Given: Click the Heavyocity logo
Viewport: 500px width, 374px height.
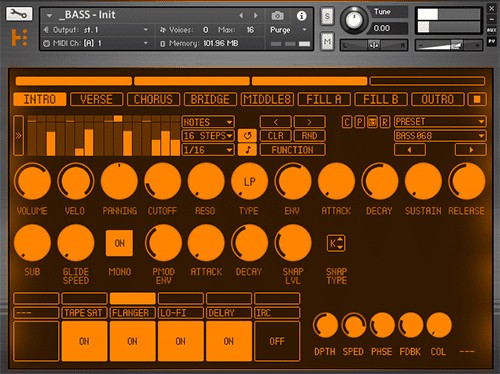Looking at the screenshot, I should (19, 38).
